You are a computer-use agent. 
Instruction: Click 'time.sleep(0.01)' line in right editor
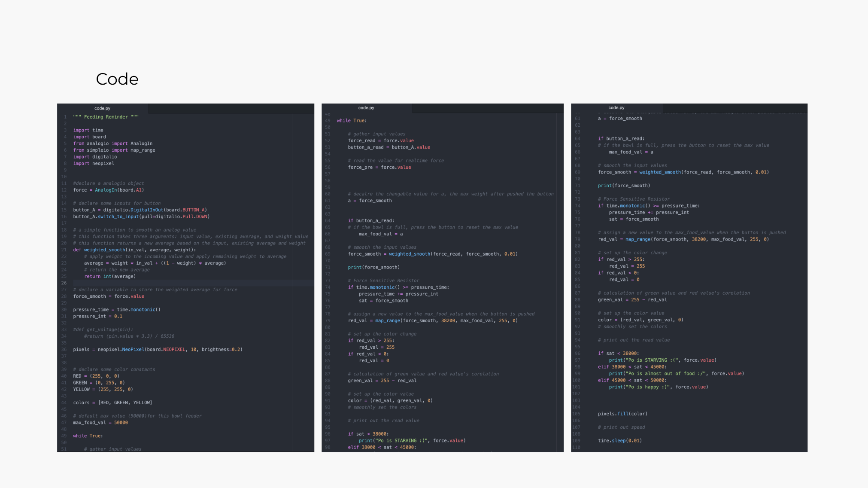point(619,441)
